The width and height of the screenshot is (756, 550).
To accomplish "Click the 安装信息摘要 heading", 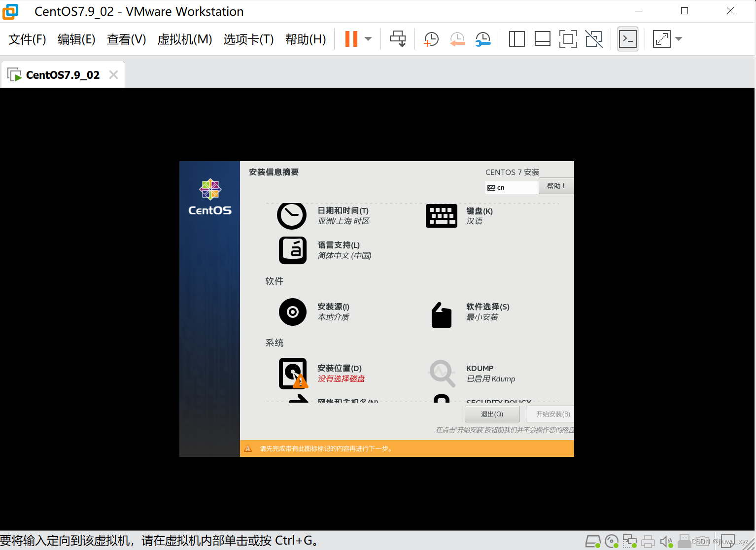I will [274, 172].
